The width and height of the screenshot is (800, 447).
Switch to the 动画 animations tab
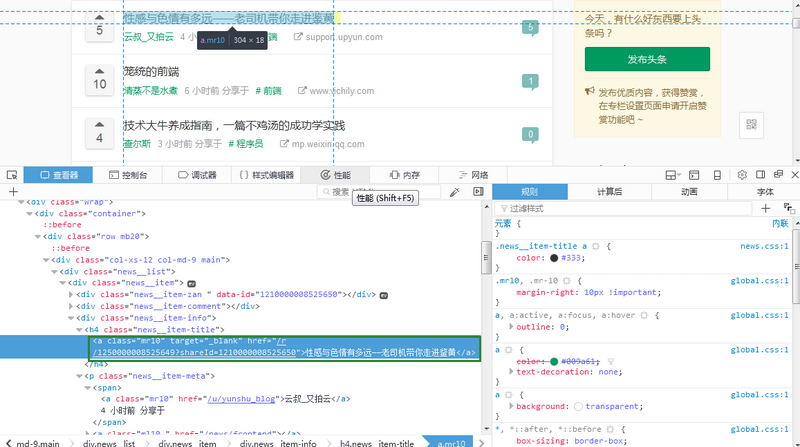point(689,192)
